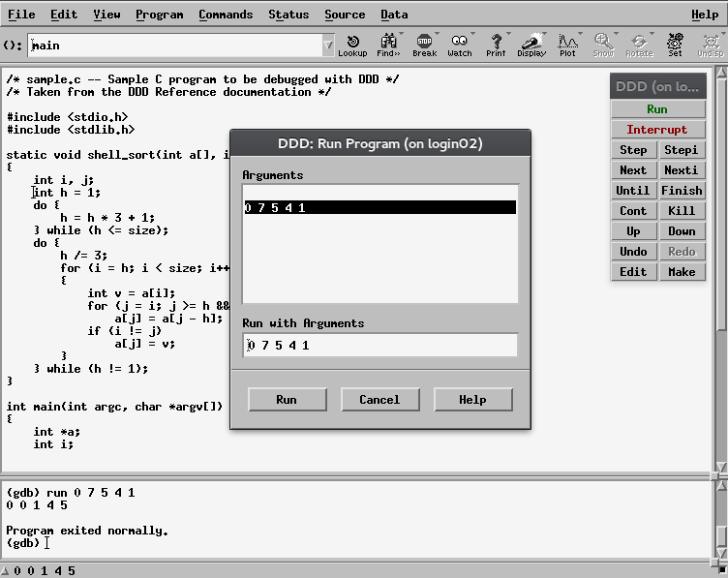Click the Kill button
The height and width of the screenshot is (578, 728).
point(682,211)
